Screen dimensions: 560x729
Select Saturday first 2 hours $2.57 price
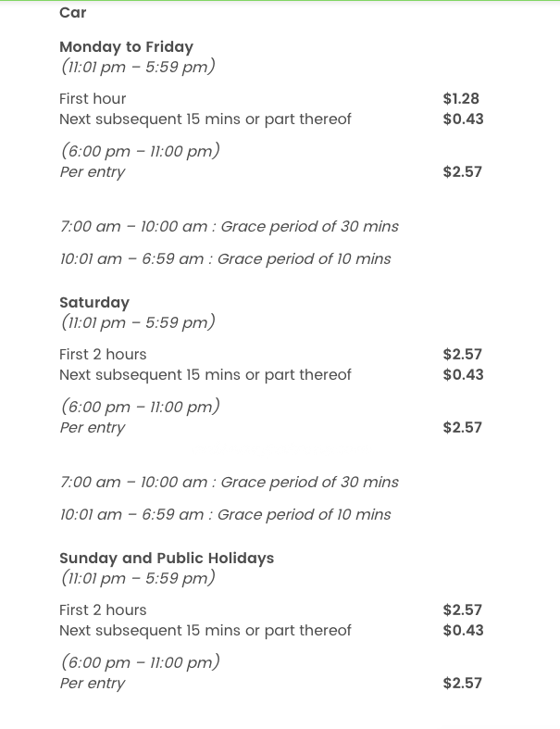[x=462, y=354]
